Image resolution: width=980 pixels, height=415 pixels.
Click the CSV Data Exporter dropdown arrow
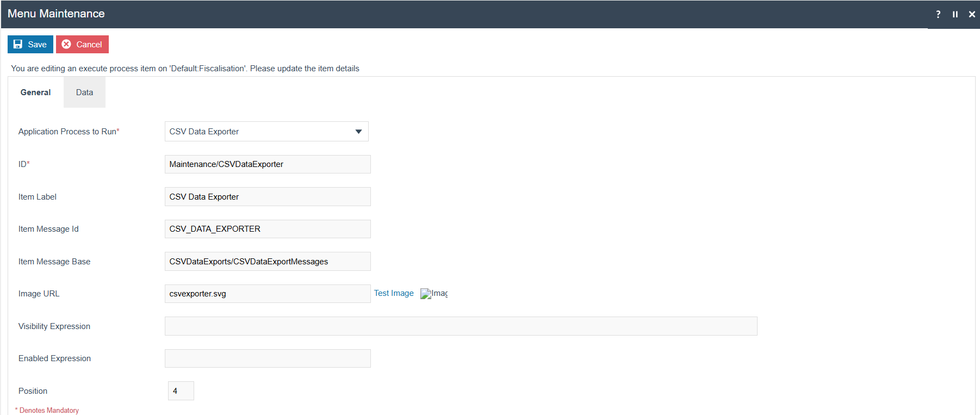tap(358, 132)
